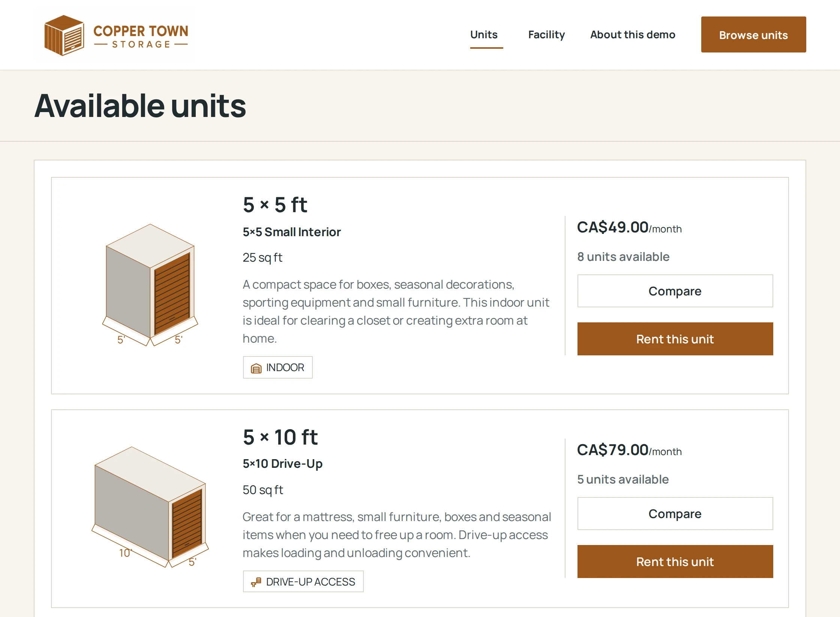
Task: Click the '5 × 5 ft' heading
Action: point(275,205)
